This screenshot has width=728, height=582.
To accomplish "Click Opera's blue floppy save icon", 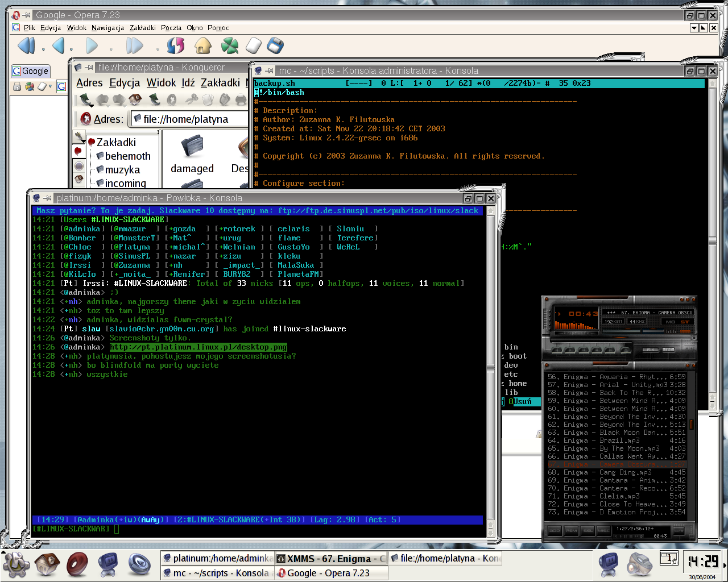I will 275,45.
